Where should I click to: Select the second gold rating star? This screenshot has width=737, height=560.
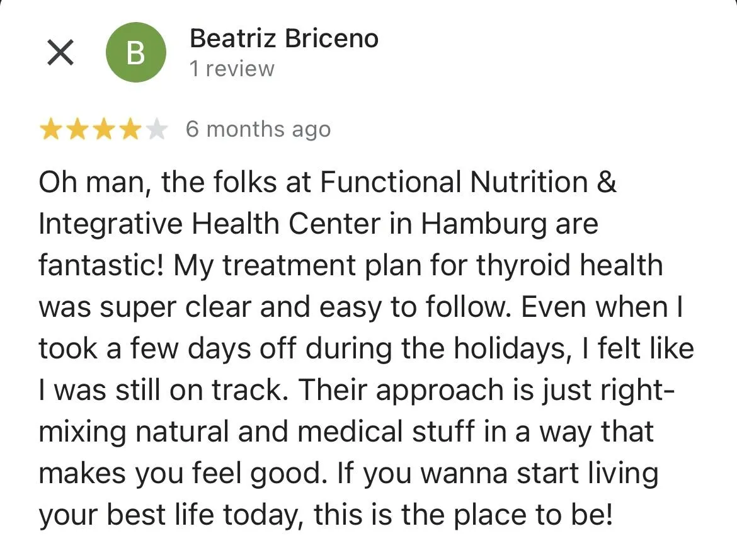click(77, 129)
